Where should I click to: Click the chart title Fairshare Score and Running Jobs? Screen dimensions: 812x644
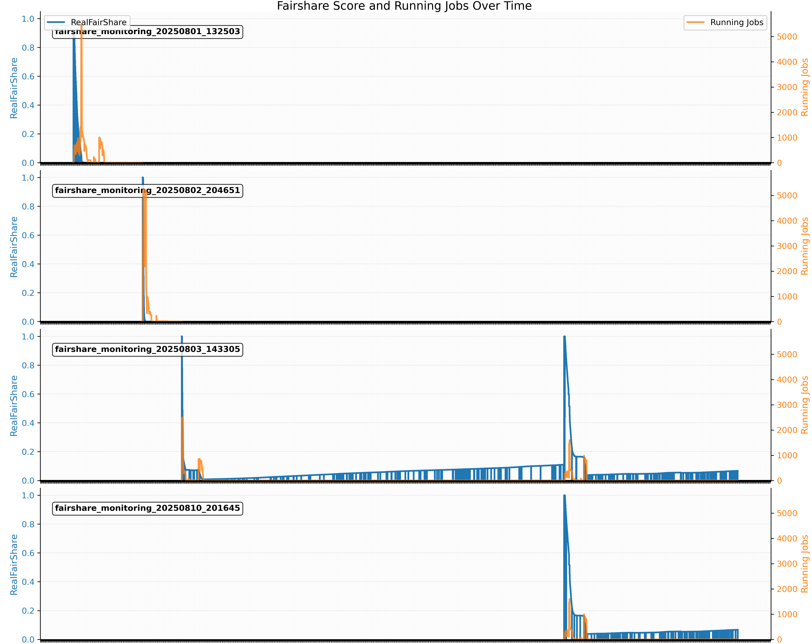point(404,6)
